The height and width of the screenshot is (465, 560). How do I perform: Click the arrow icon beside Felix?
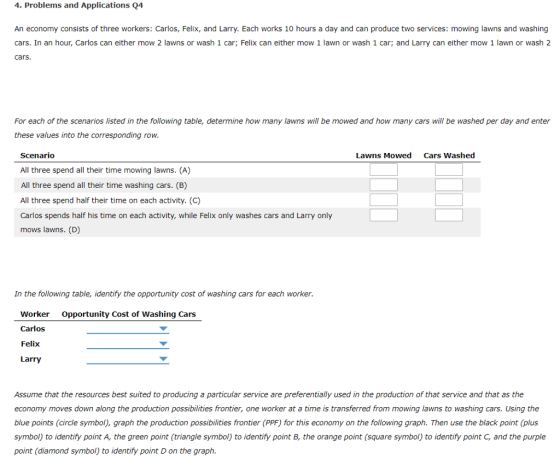tap(164, 344)
